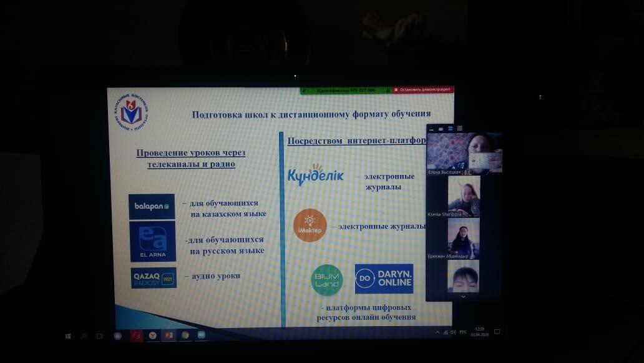Click the green meeting identifier bar

(346, 91)
